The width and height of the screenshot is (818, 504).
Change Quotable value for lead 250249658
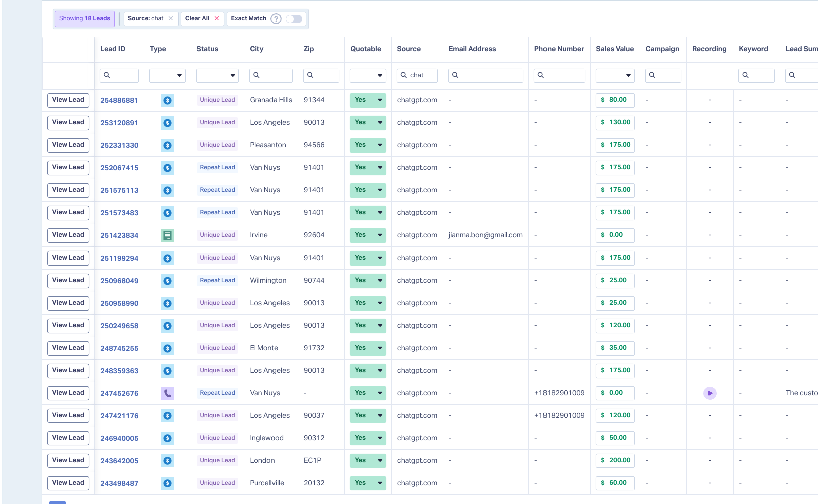click(368, 326)
